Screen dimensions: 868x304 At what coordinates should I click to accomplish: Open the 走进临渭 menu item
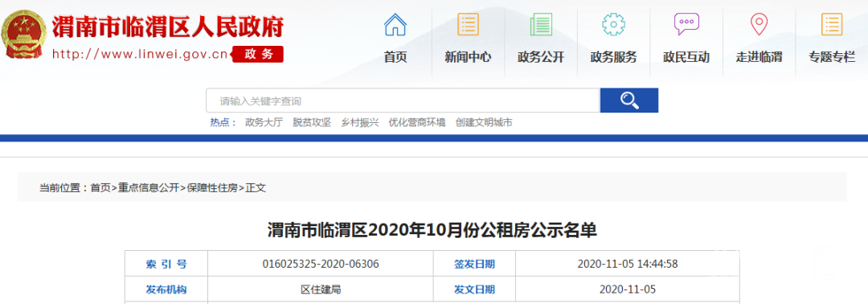759,57
